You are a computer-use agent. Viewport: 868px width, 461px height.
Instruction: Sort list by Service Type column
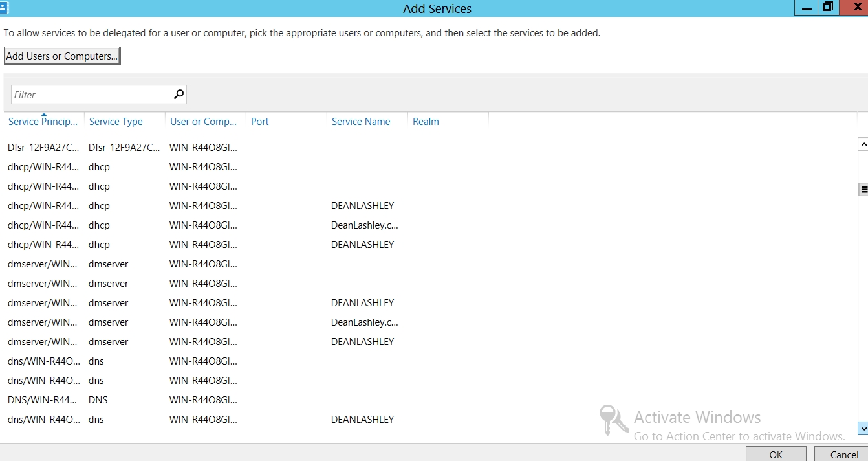tap(116, 122)
